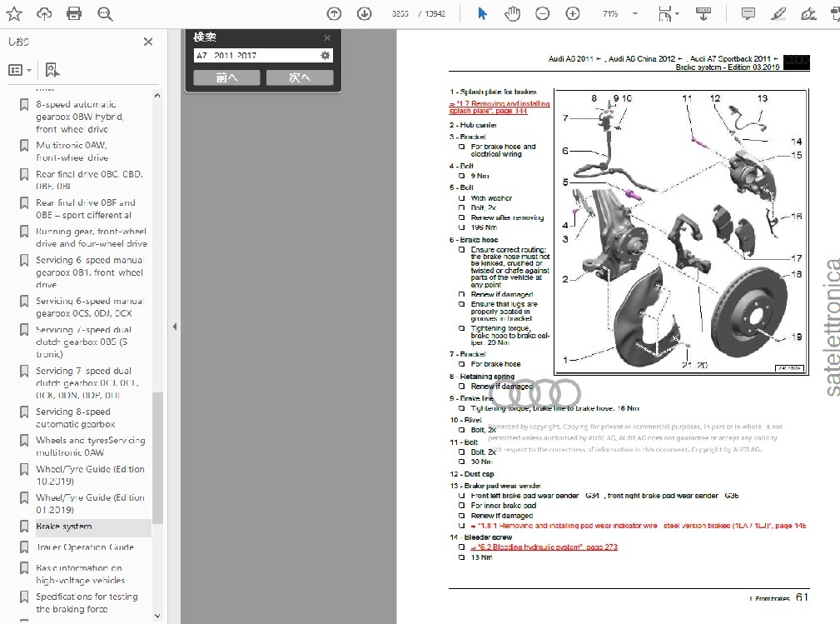The height and width of the screenshot is (624, 840).
Task: Open the zoom percentage dropdown
Action: click(635, 14)
